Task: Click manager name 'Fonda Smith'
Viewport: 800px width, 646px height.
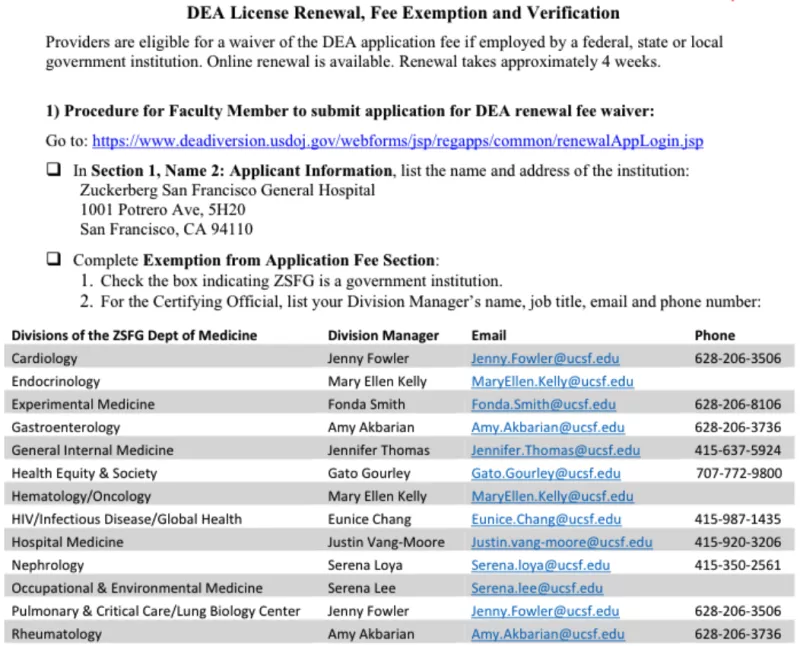Action: click(366, 404)
